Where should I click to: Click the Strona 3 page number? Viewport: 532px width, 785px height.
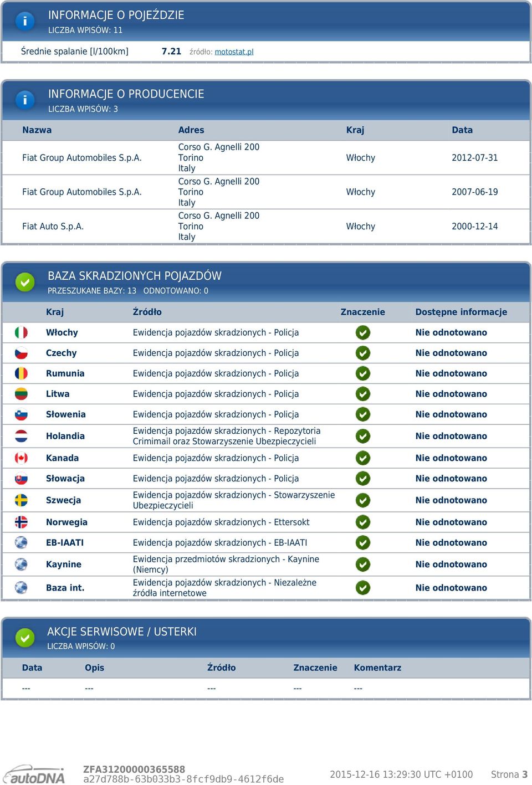click(509, 774)
